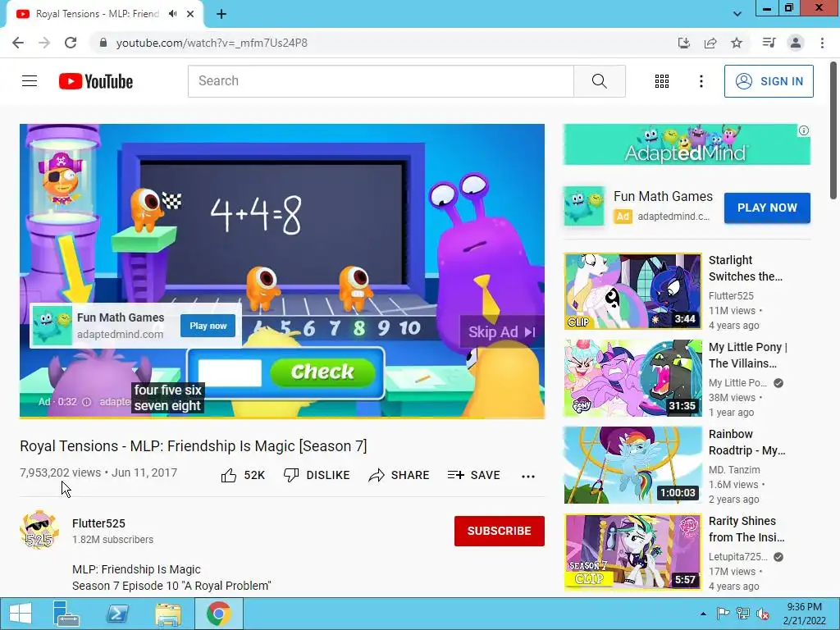Install app icon in address bar
The width and height of the screenshot is (840, 630).
tap(683, 43)
